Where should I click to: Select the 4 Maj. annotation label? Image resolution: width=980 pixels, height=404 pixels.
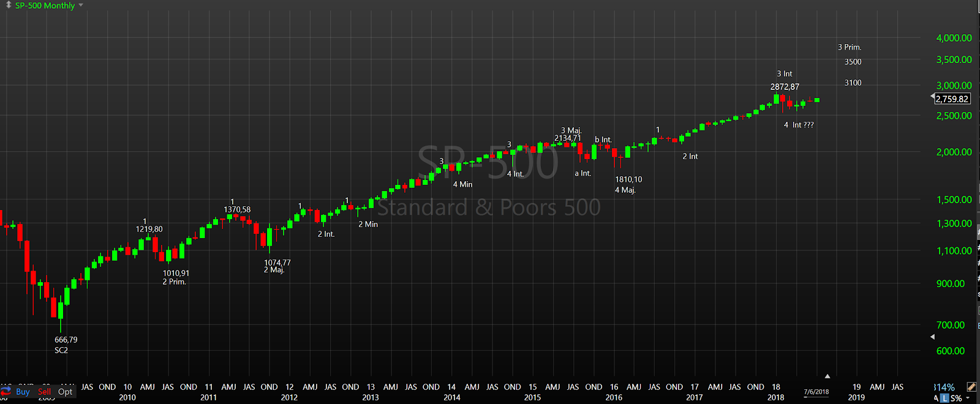click(625, 190)
